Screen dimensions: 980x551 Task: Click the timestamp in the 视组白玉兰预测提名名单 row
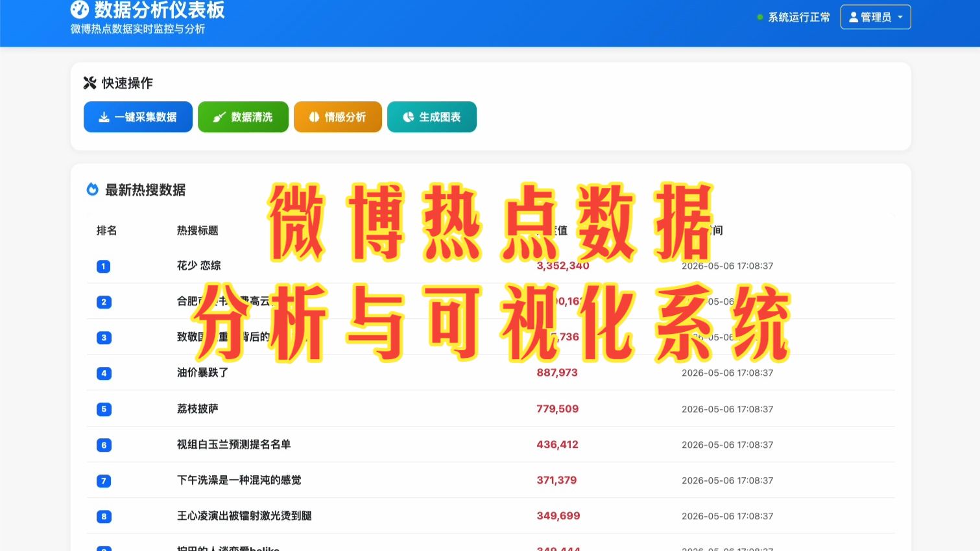tap(727, 445)
